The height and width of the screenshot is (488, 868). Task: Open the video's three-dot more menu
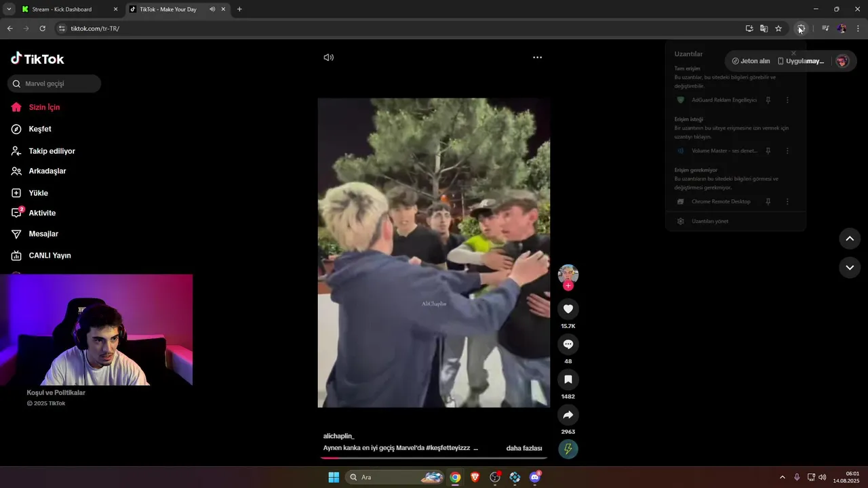pyautogui.click(x=537, y=58)
